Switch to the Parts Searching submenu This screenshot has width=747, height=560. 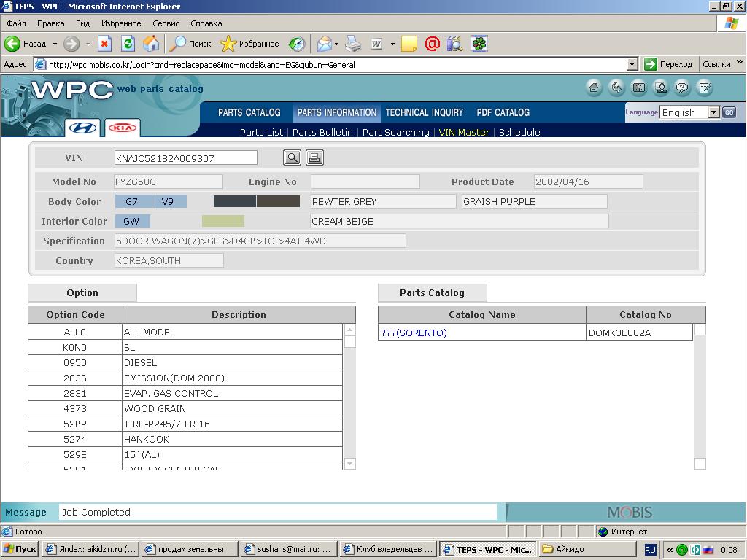pyautogui.click(x=395, y=132)
